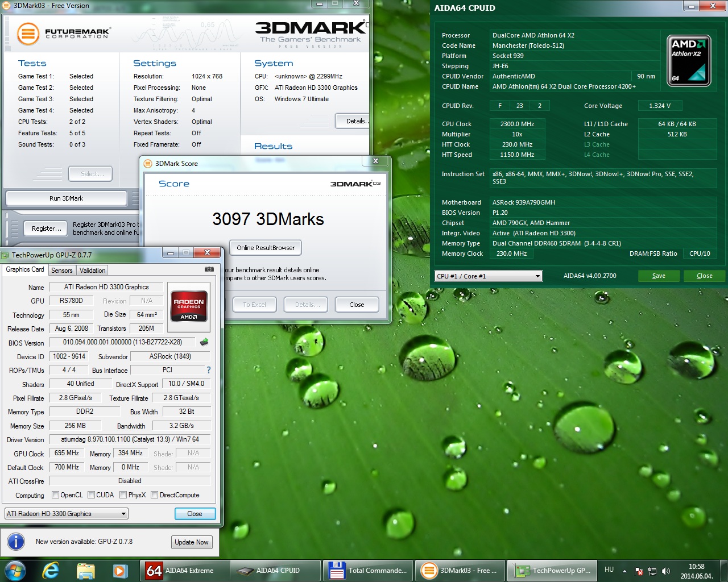
Task: Launch Internet Explorer from taskbar
Action: [x=51, y=570]
